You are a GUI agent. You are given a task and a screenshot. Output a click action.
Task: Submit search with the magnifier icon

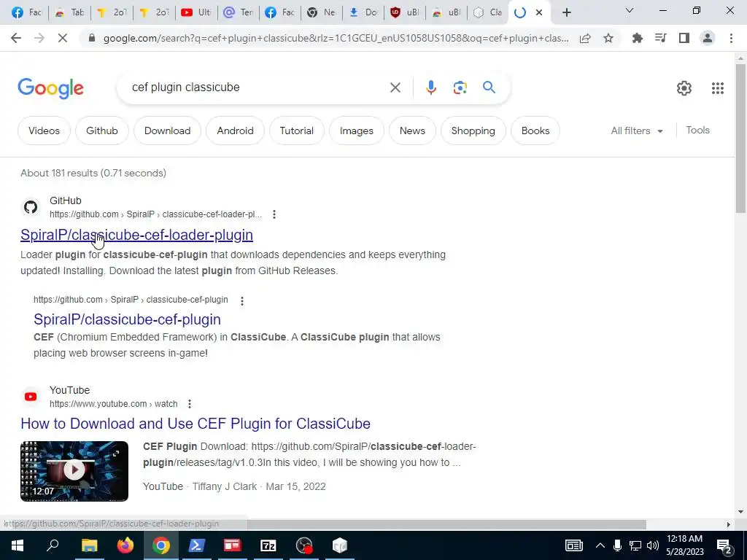coord(489,87)
